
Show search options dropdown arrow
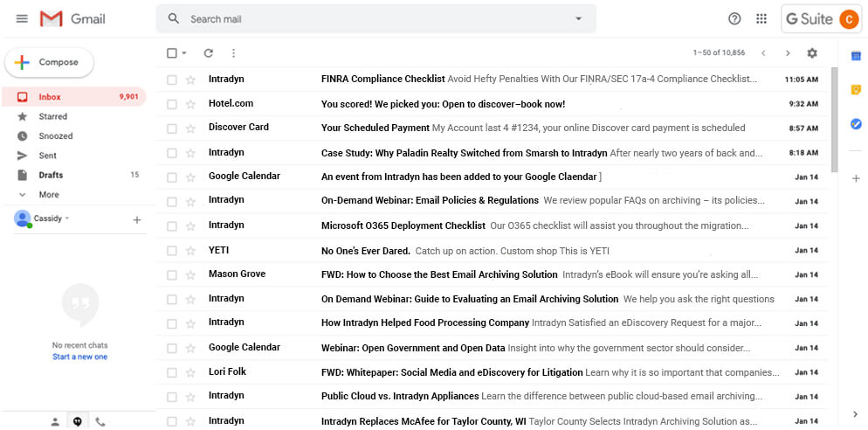click(x=578, y=19)
